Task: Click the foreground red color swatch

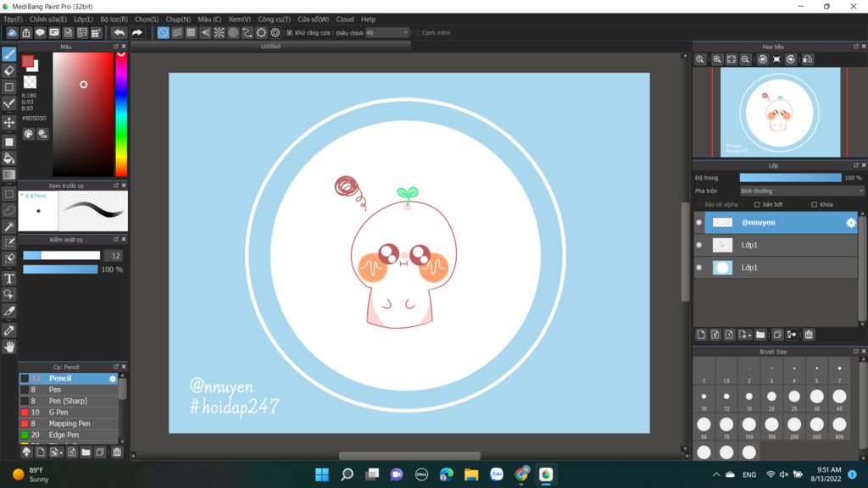Action: [x=28, y=61]
